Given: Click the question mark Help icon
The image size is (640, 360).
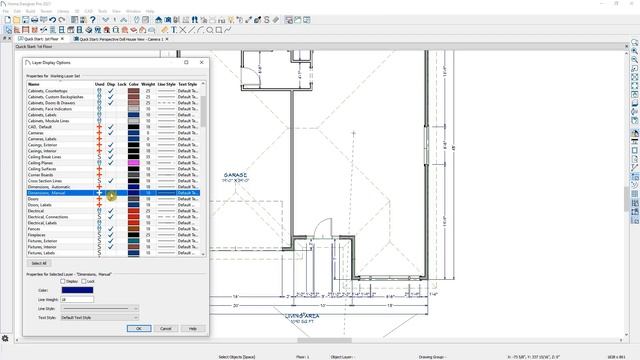Looking at the screenshot, I should click(93, 20).
